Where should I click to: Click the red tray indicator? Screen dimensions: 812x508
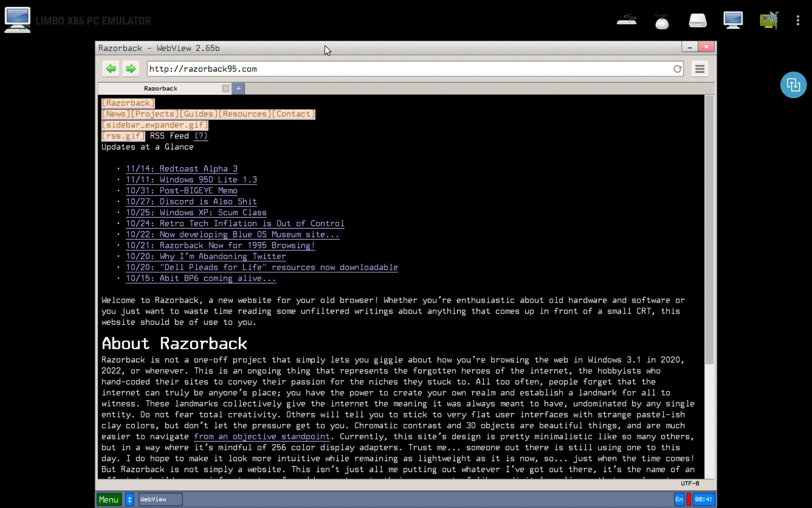(x=689, y=500)
